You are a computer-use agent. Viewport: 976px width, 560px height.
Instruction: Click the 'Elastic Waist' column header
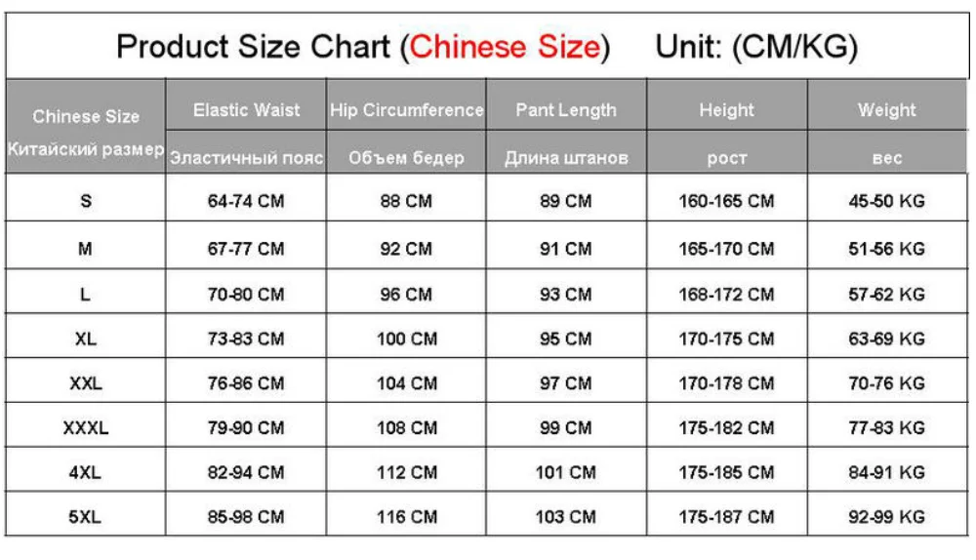tap(247, 110)
